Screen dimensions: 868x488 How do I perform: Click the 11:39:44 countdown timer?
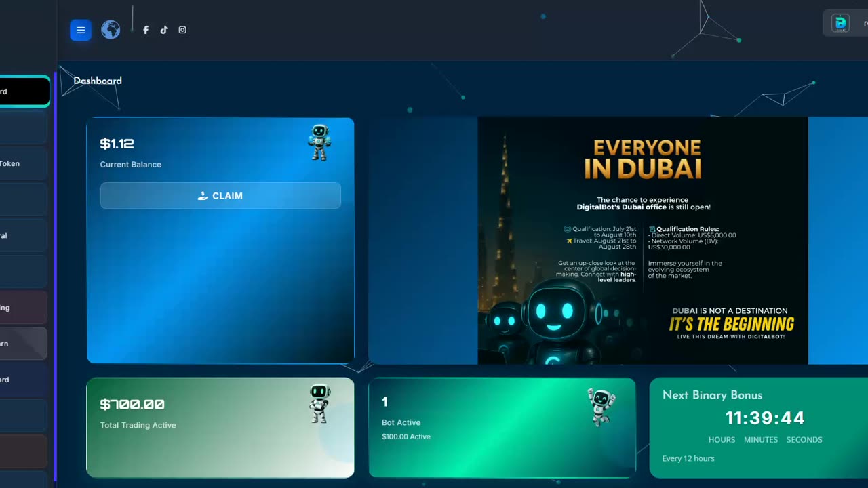tap(765, 418)
